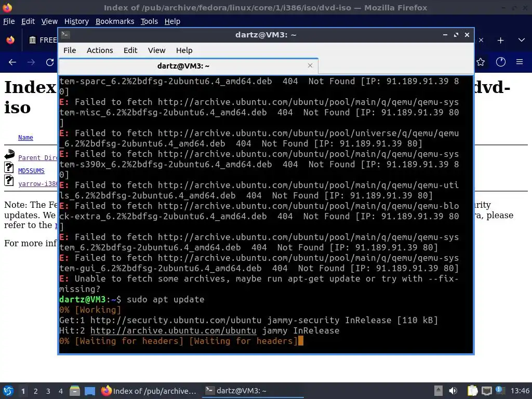Click the archive.ubuntu.com URL in terminal

point(174,330)
